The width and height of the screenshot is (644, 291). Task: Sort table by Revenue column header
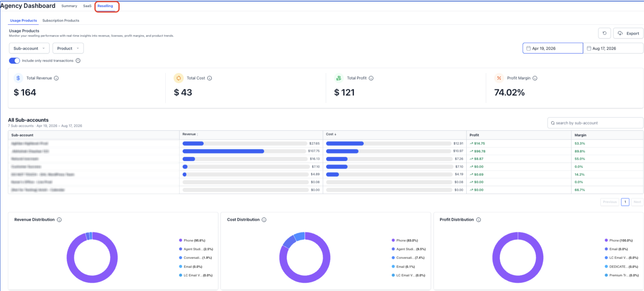[x=190, y=134]
